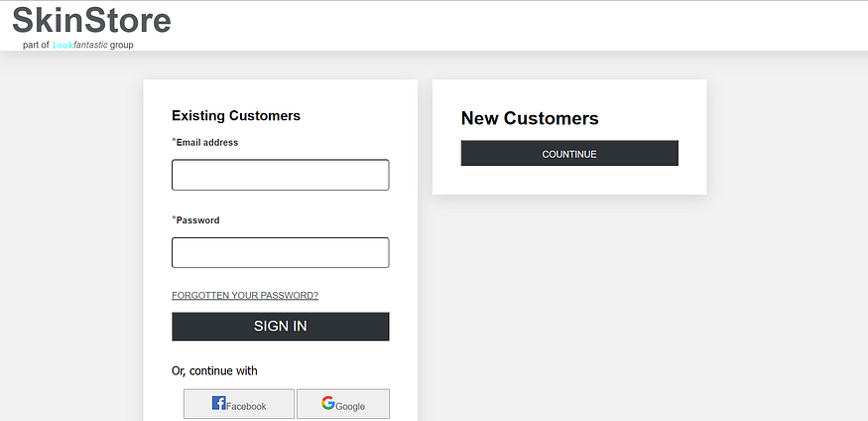Open the Forgotten Your Password link
Viewport: 868px width, 421px height.
[245, 295]
